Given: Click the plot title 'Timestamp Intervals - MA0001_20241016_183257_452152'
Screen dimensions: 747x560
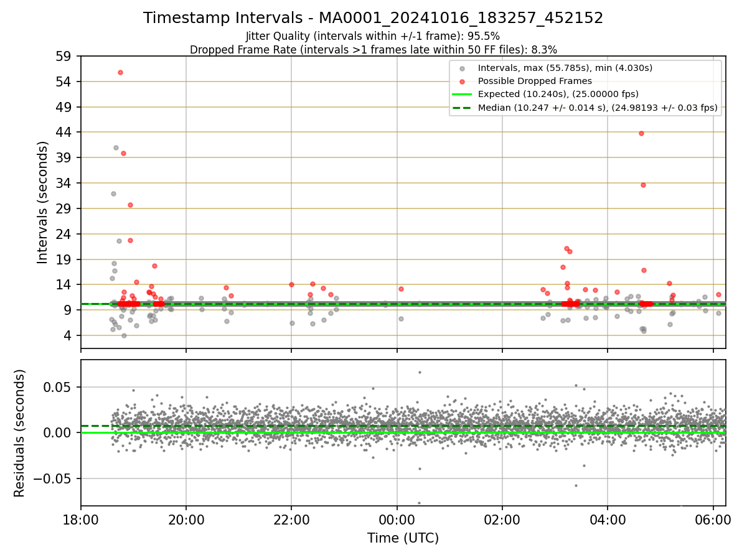Looking at the screenshot, I should pos(374,18).
